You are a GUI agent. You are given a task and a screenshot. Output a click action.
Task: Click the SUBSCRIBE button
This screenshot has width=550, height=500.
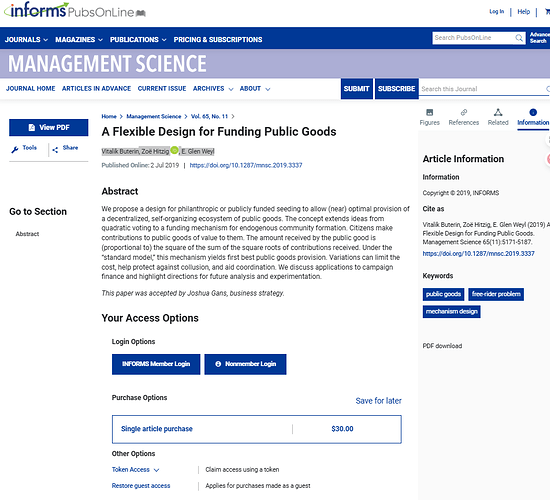396,89
